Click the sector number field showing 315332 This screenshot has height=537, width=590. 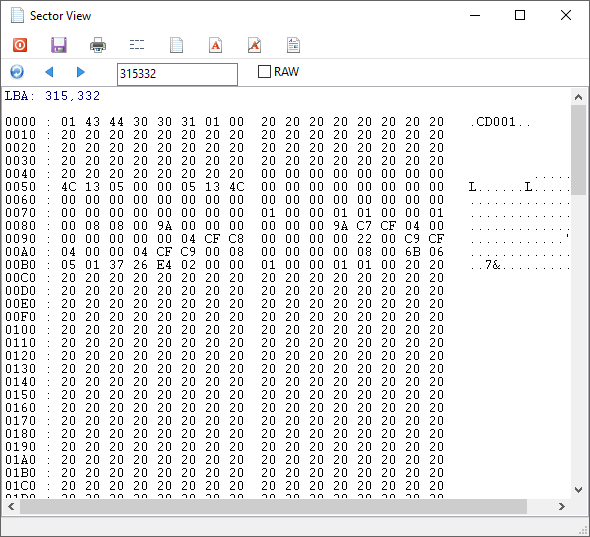(177, 74)
